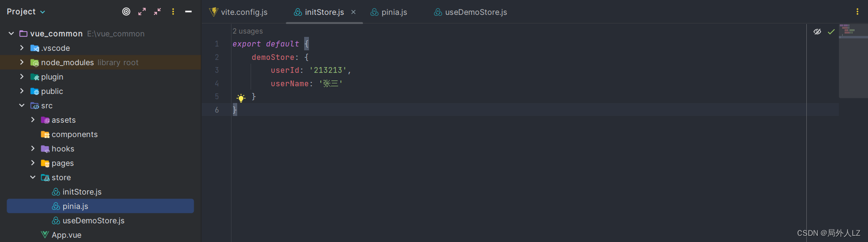Click the 2 usages hint link
Image resolution: width=868 pixels, height=242 pixels.
click(248, 31)
